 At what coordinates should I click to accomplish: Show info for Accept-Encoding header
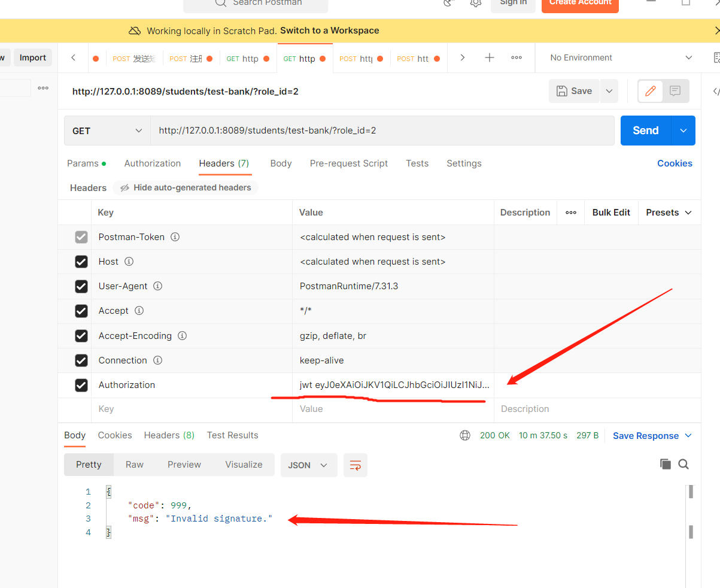[183, 336]
